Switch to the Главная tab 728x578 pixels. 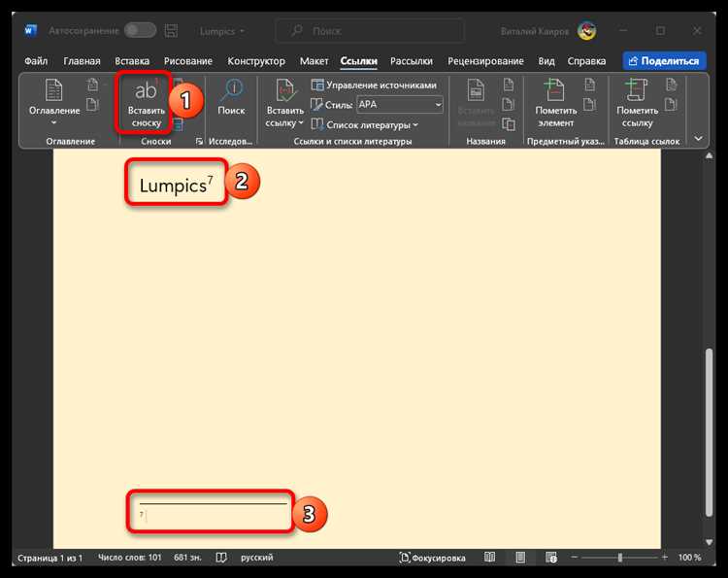[82, 61]
